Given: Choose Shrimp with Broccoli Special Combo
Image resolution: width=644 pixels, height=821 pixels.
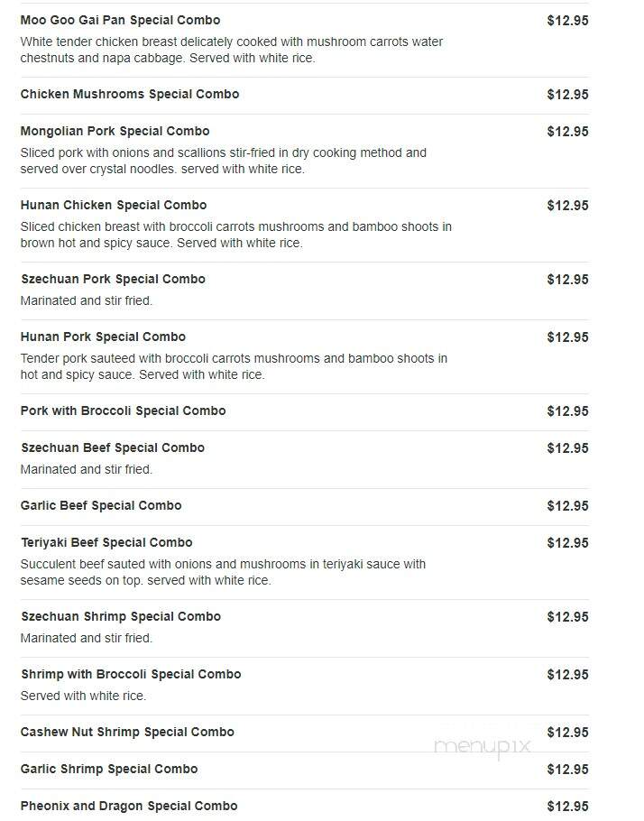Looking at the screenshot, I should (x=131, y=675).
